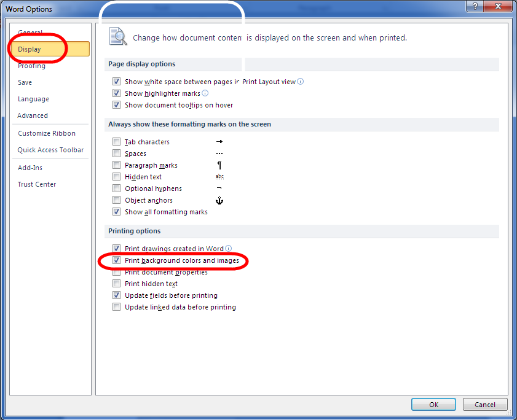
Task: Click the optional hyphen symbol
Action: tap(219, 189)
